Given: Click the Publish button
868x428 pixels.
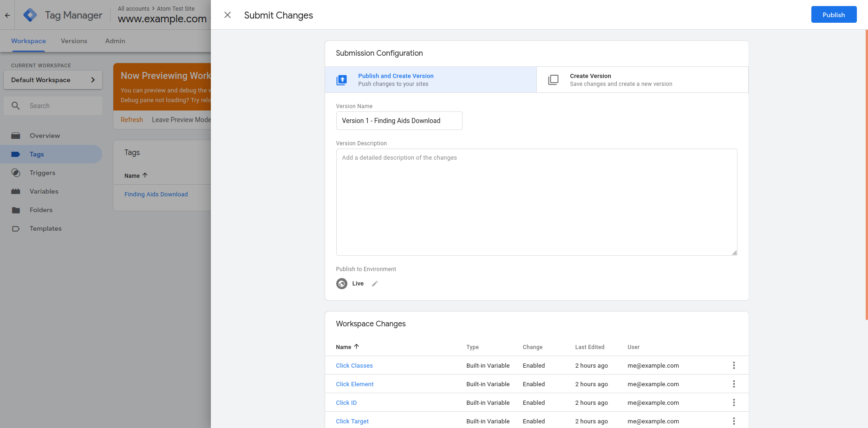Looking at the screenshot, I should [833, 15].
